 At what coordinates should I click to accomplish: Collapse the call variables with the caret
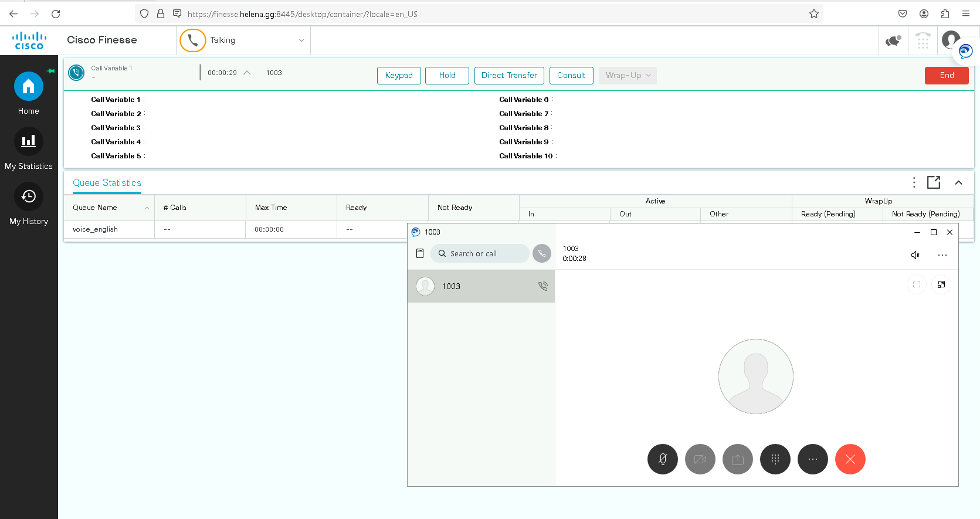click(247, 73)
